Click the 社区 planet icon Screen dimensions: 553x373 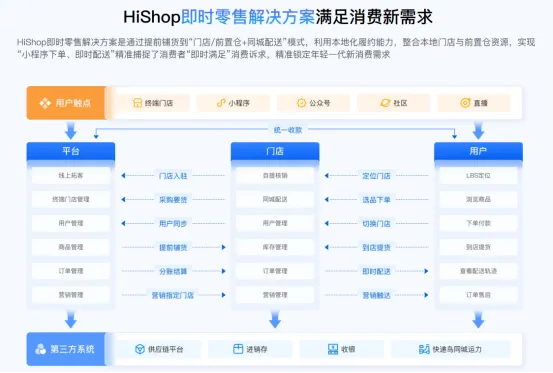point(385,103)
